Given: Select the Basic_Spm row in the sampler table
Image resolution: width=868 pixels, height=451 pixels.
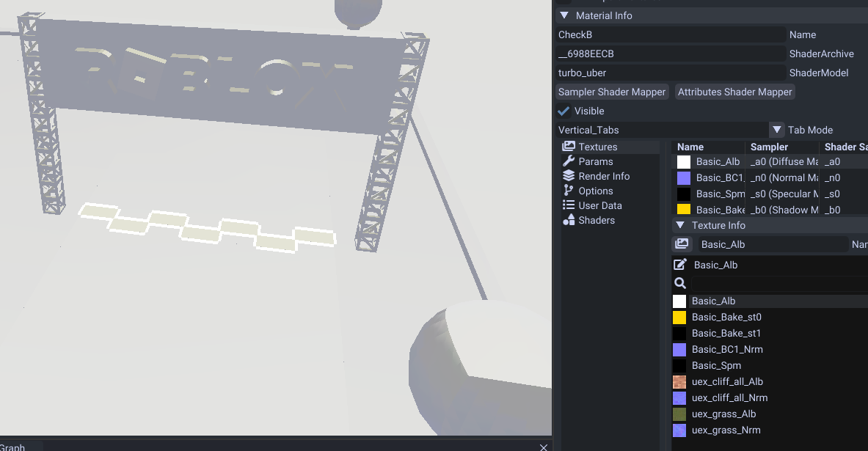Looking at the screenshot, I should 770,194.
